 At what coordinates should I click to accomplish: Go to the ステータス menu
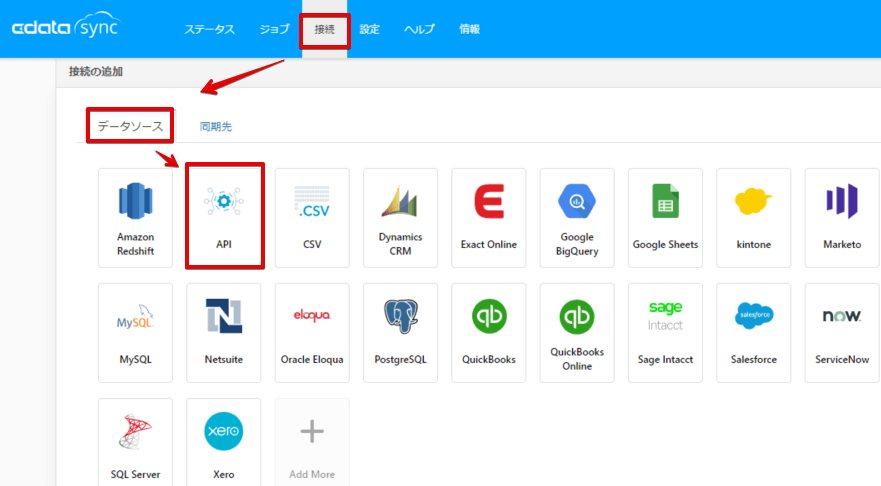[210, 29]
